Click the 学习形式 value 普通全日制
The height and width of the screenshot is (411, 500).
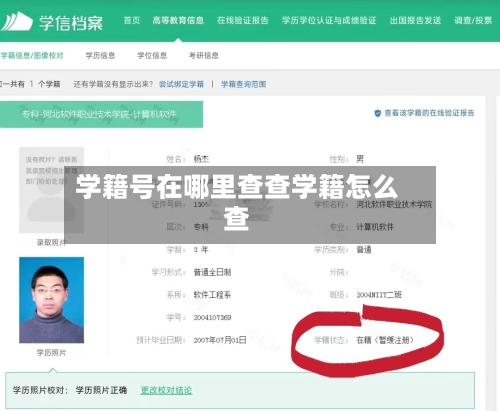[x=212, y=272]
